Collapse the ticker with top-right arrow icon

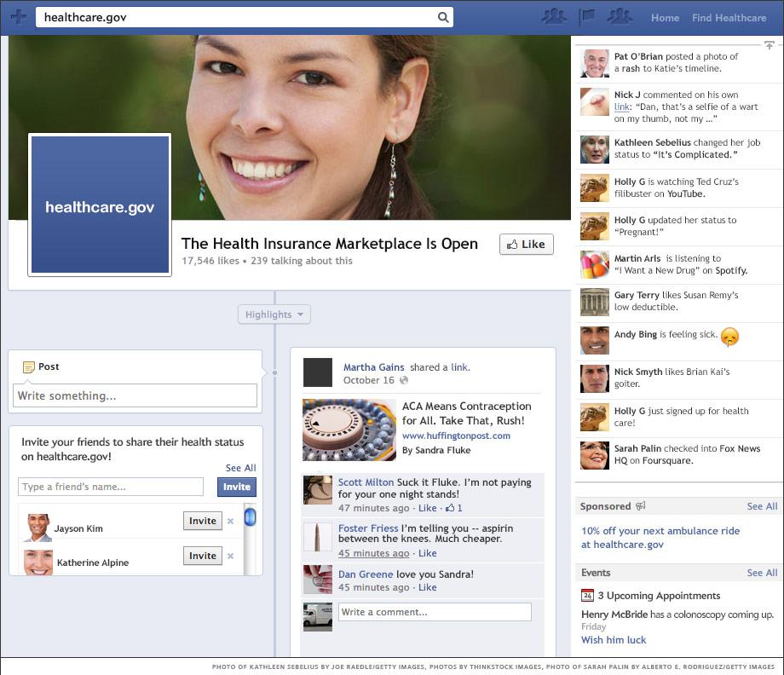(770, 45)
